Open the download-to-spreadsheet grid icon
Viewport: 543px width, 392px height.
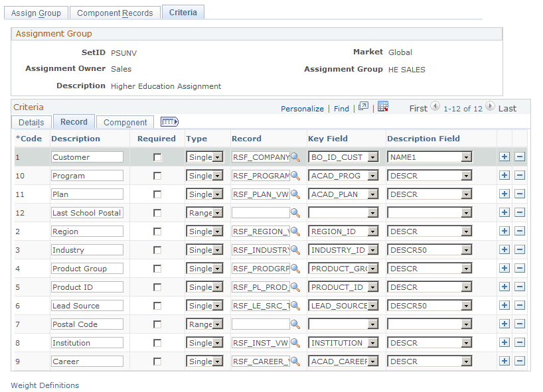[383, 108]
